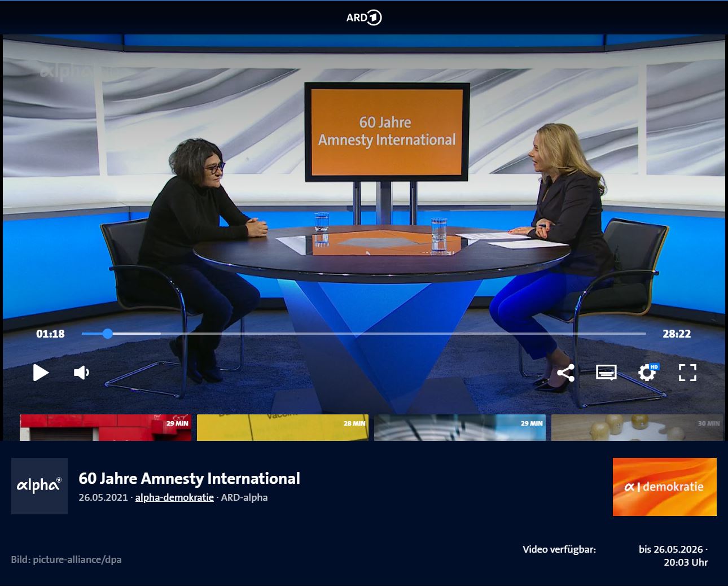728x586 pixels.
Task: Open the red 29 MIN recommended video
Action: [x=106, y=427]
